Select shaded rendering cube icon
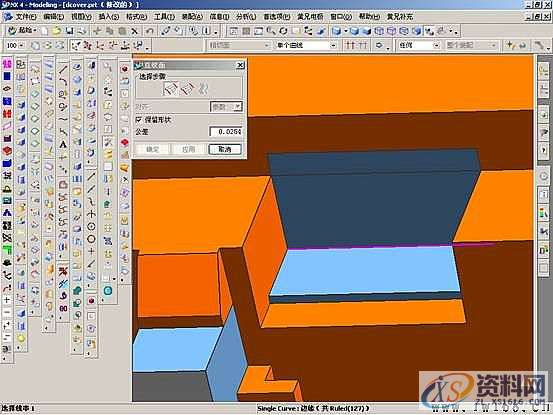The image size is (553, 415). 337,31
